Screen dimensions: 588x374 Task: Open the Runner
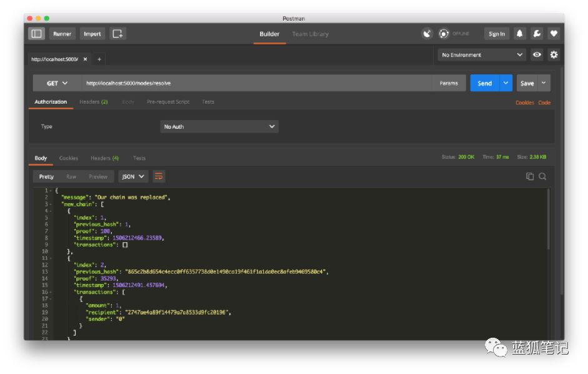point(62,34)
